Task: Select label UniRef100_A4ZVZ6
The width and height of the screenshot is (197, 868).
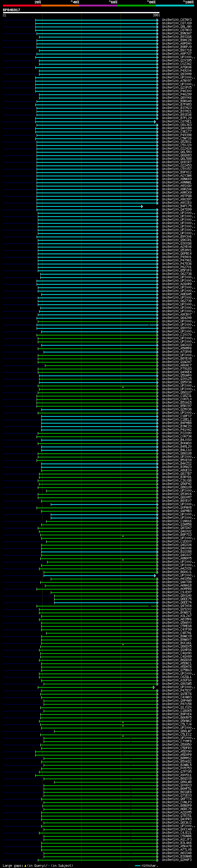Action: pos(177,568)
